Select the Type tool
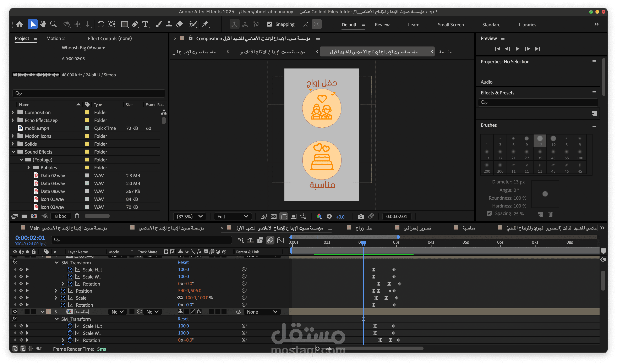The width and height of the screenshot is (617, 364). [145, 24]
